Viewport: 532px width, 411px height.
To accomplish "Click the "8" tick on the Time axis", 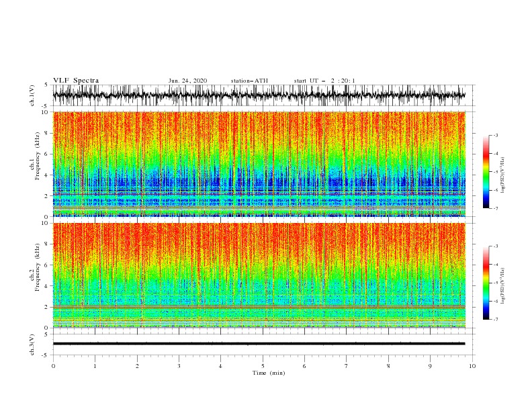I will coord(388,366).
